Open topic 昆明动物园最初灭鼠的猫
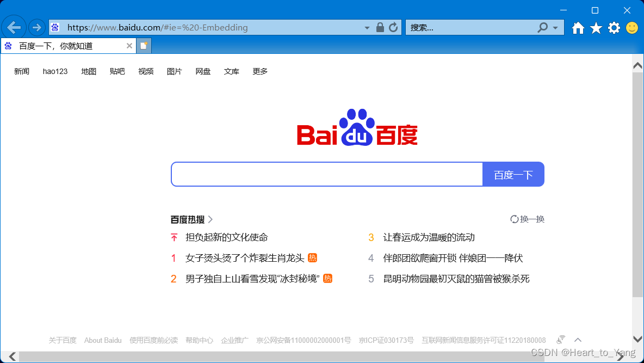This screenshot has width=644, height=363. 456,278
